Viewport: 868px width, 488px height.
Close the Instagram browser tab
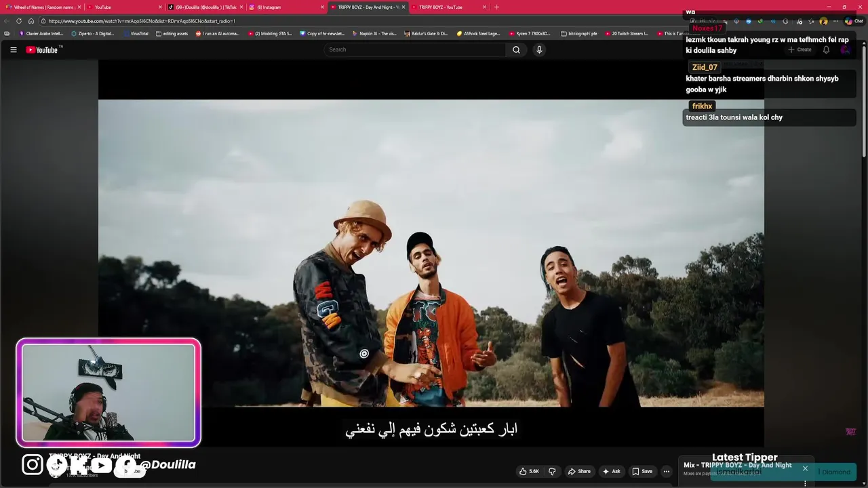(x=322, y=7)
